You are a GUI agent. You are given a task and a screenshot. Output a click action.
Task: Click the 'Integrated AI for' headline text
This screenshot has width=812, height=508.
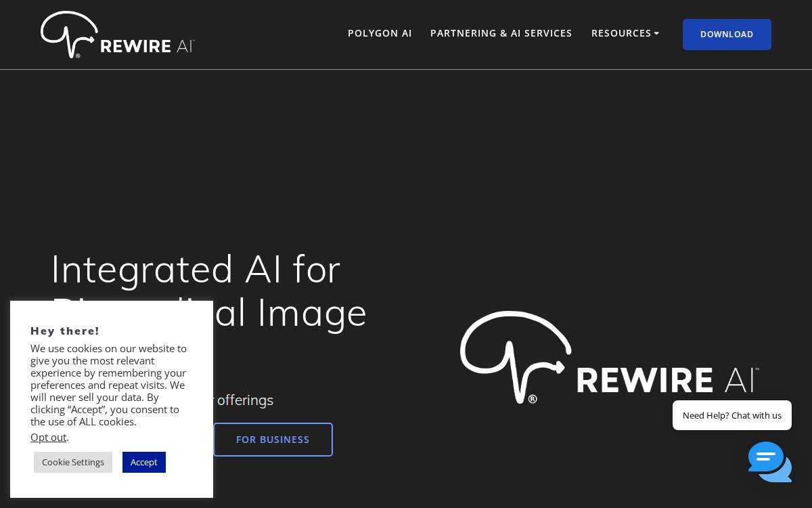pyautogui.click(x=196, y=269)
